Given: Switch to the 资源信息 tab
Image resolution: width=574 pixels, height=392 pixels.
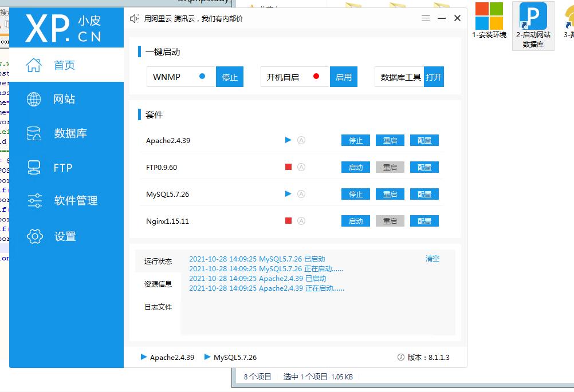Looking at the screenshot, I should point(158,284).
